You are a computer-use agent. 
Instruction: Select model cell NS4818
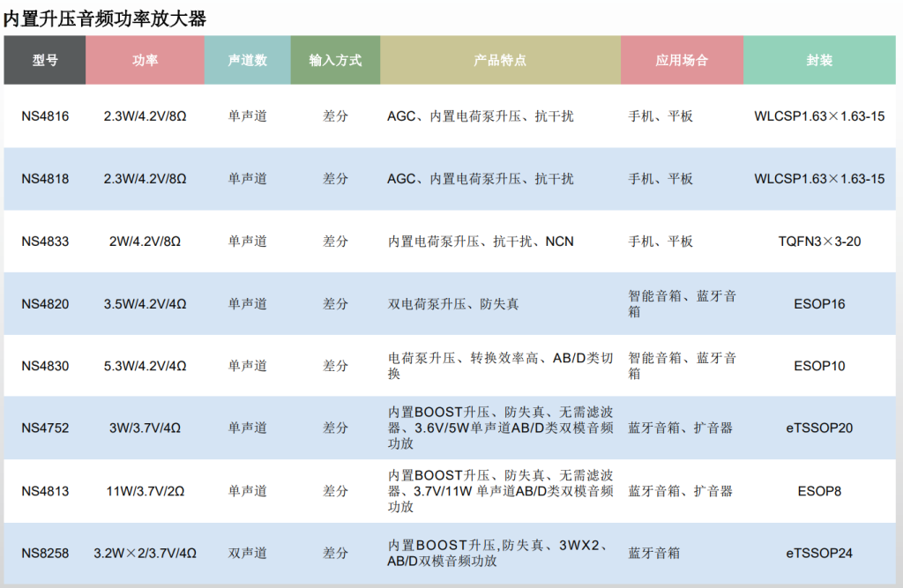[x=45, y=179]
